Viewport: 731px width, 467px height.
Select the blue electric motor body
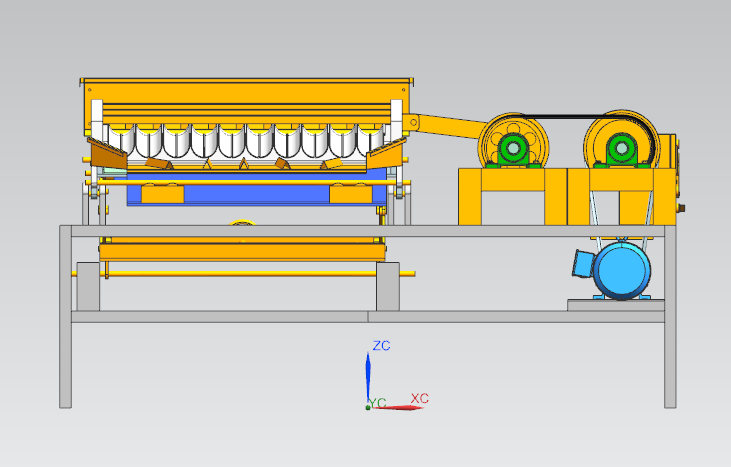pyautogui.click(x=622, y=271)
